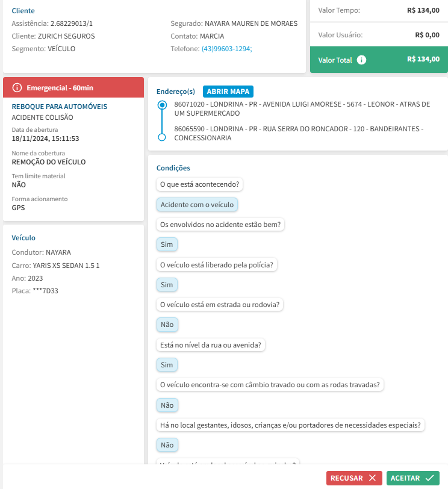The image size is (448, 489).
Task: Click the info icon beside Valor Total
Action: pyautogui.click(x=361, y=60)
